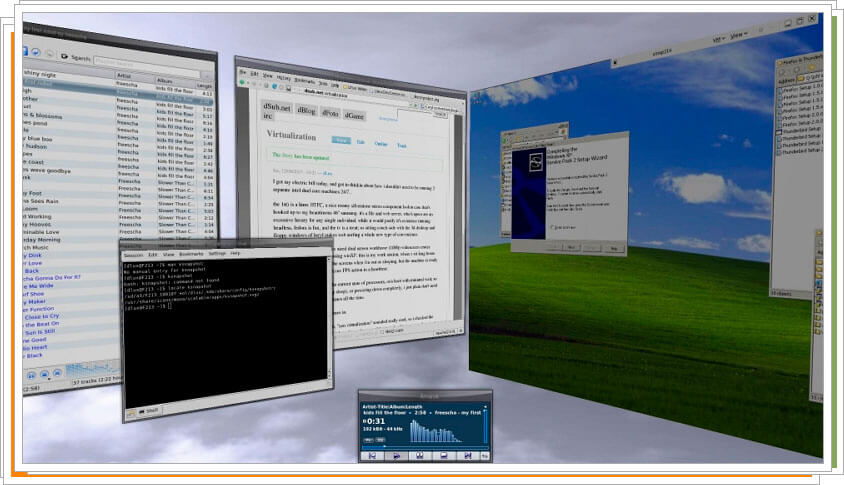
Task: Open the Settings menu in Konsole
Action: click(216, 254)
